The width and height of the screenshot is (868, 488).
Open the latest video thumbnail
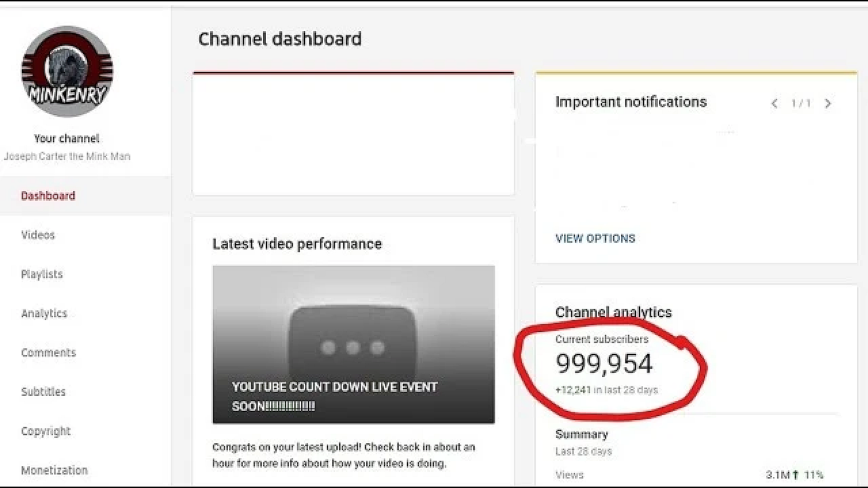point(353,344)
